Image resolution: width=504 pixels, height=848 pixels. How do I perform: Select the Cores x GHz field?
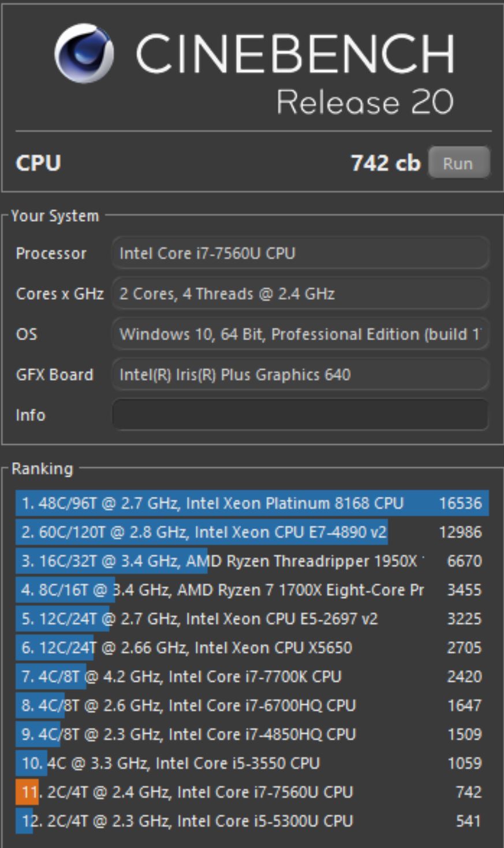click(300, 293)
